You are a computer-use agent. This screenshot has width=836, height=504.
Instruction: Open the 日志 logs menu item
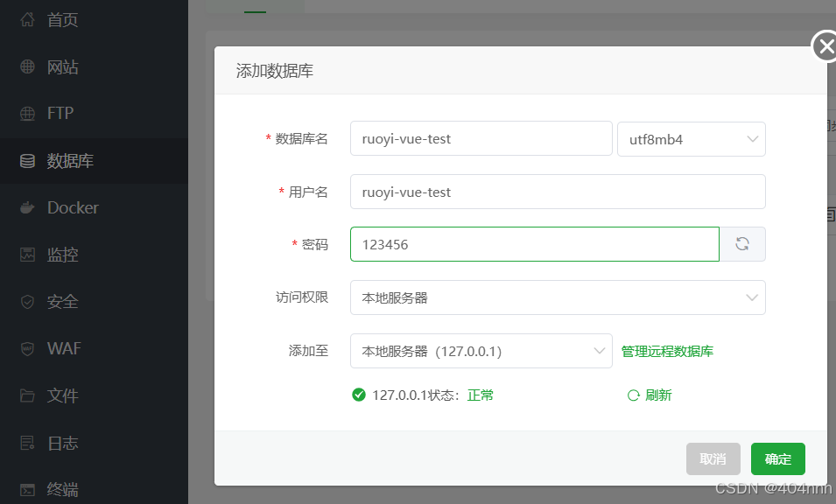click(x=62, y=443)
